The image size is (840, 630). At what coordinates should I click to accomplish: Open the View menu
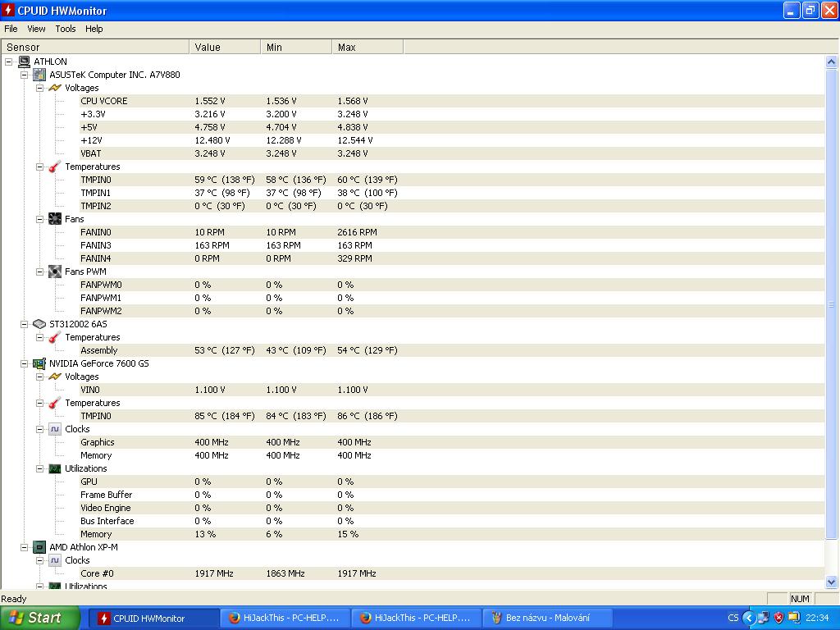click(36, 29)
